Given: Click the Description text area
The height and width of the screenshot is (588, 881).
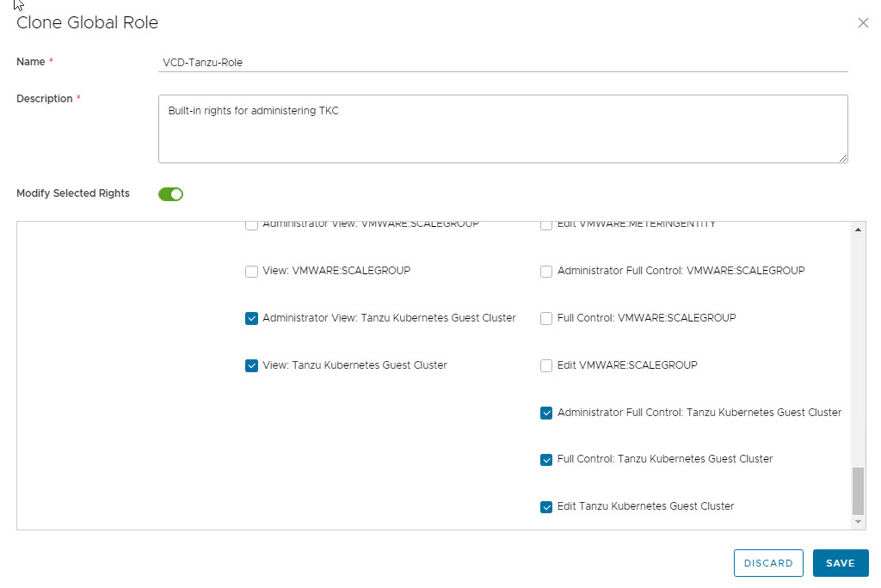Looking at the screenshot, I should click(502, 128).
